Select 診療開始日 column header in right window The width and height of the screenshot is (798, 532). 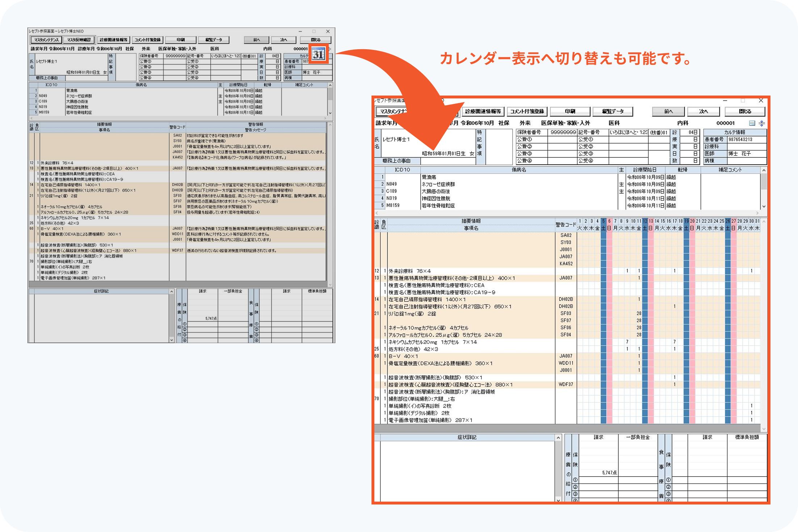pyautogui.click(x=644, y=170)
